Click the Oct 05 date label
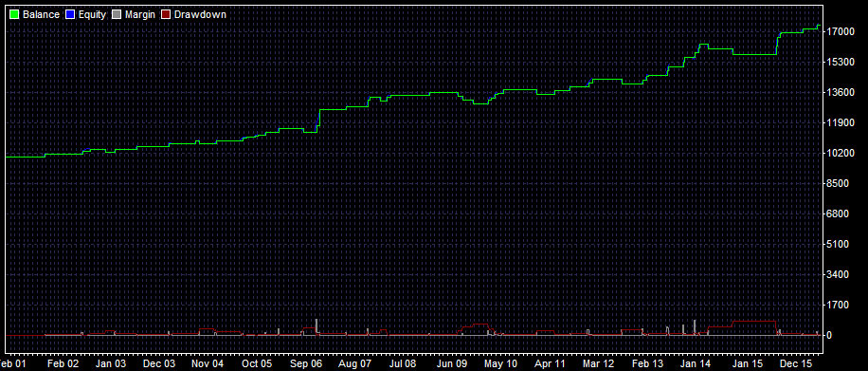The width and height of the screenshot is (868, 371). tap(258, 363)
